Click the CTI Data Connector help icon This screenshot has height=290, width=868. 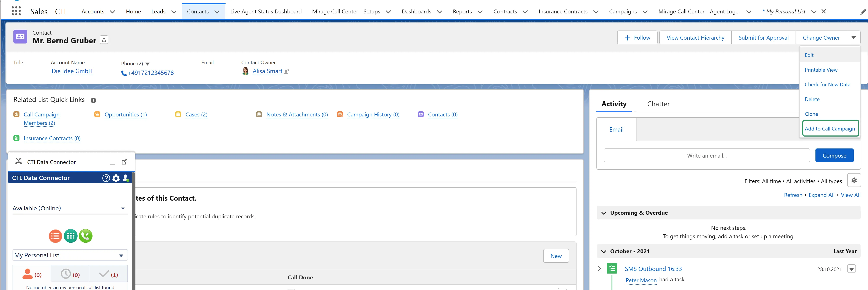coord(106,178)
